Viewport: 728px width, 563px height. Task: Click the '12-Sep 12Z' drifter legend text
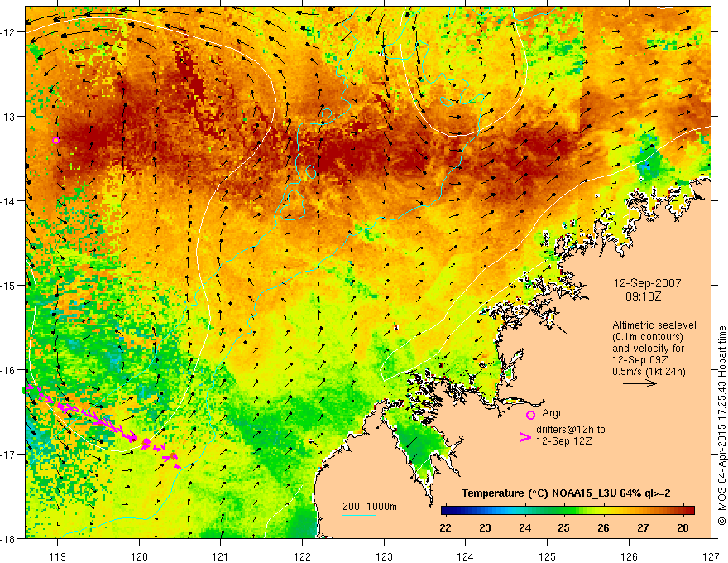pyautogui.click(x=563, y=441)
